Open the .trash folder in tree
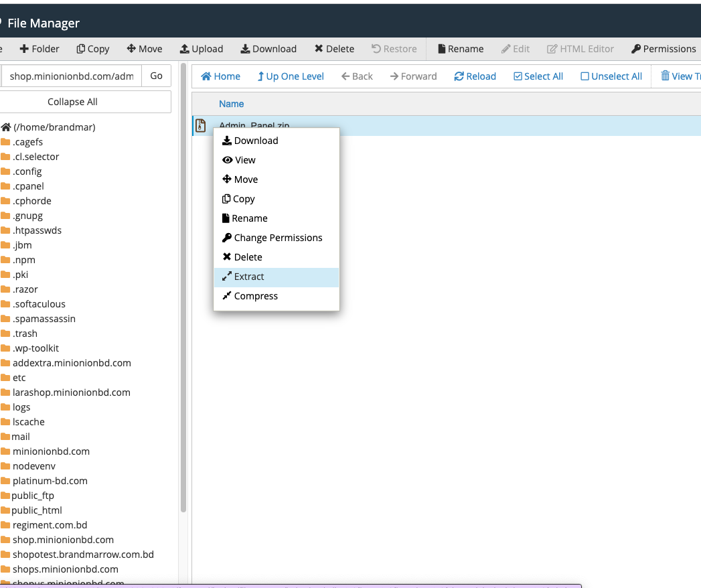701x588 pixels. 25,334
